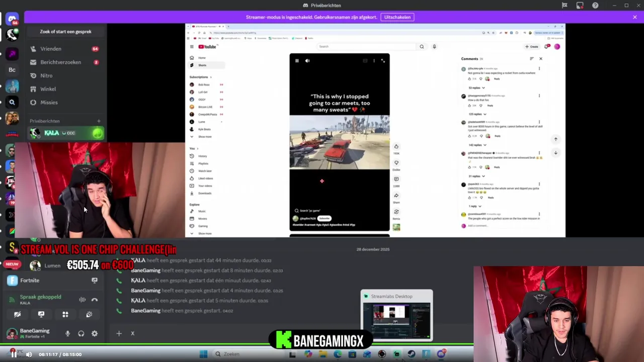Click Uitschakelen to disable streamer mode
The height and width of the screenshot is (362, 644).
click(x=397, y=17)
